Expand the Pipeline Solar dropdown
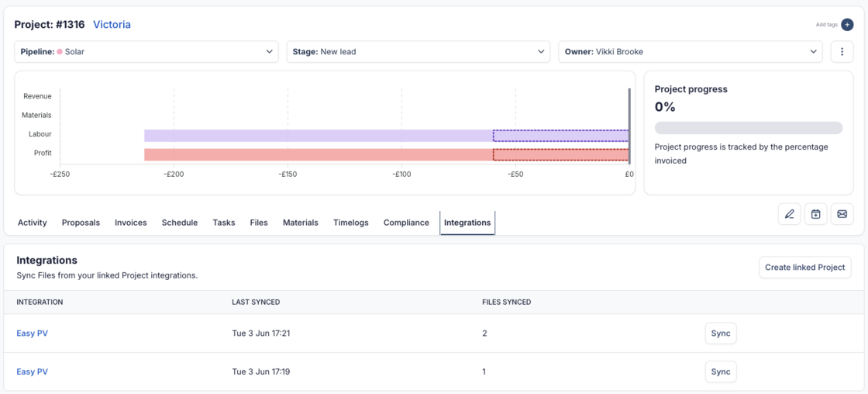Screen dimensions: 868x394 click(146, 52)
